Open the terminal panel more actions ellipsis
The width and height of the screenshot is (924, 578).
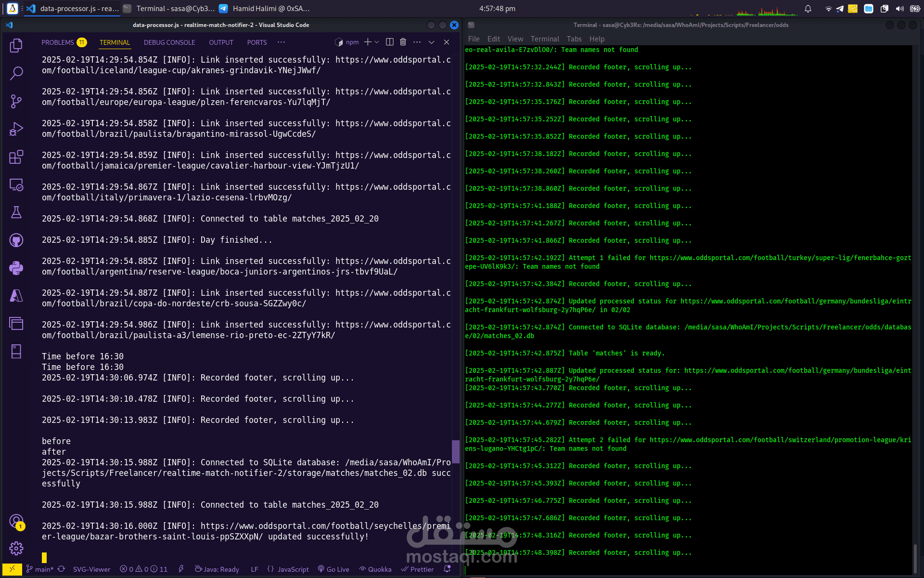point(417,42)
